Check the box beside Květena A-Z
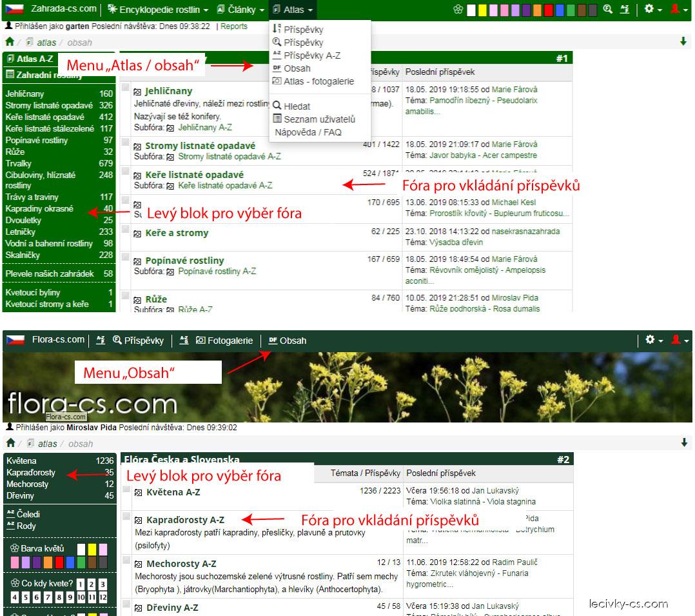The height and width of the screenshot is (616, 695). pyautogui.click(x=126, y=489)
